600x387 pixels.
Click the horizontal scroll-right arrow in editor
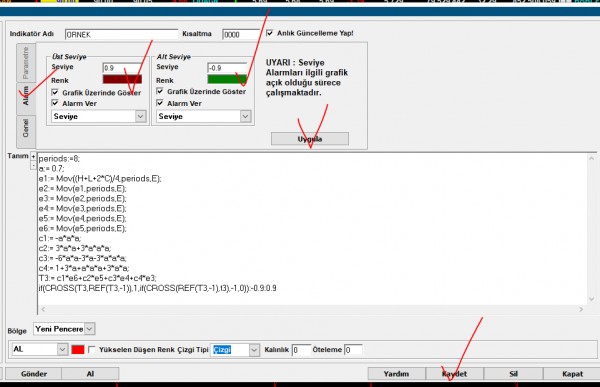[x=581, y=309]
